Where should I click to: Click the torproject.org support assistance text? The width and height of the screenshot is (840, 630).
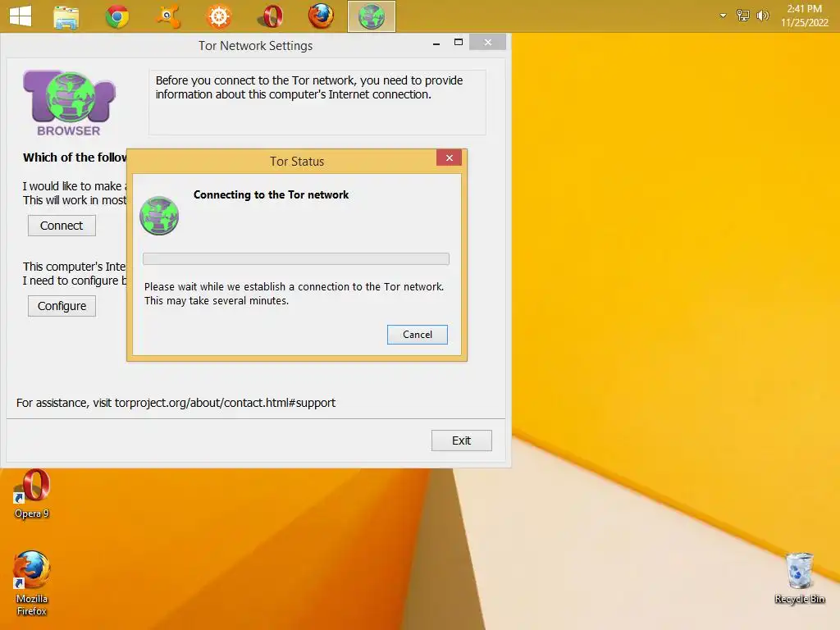coord(176,403)
